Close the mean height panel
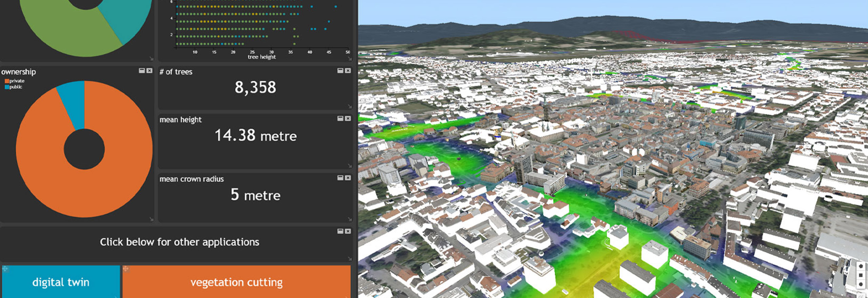The image size is (868, 298). tap(348, 118)
